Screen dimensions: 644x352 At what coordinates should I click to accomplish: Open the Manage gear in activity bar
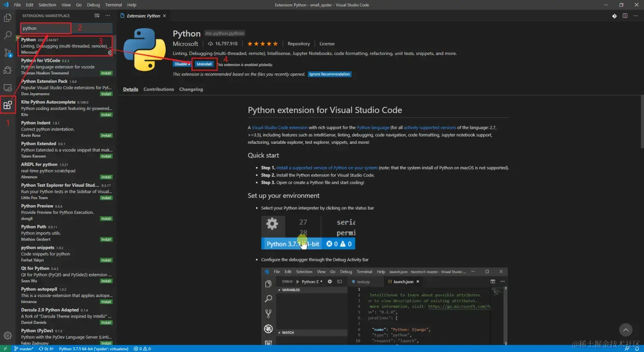[x=8, y=336]
